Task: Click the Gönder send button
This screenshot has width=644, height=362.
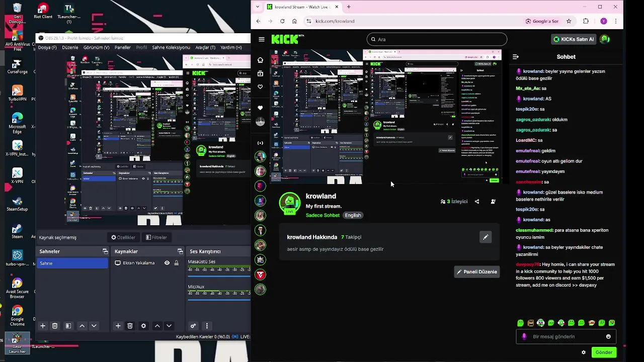Action: coord(604,352)
